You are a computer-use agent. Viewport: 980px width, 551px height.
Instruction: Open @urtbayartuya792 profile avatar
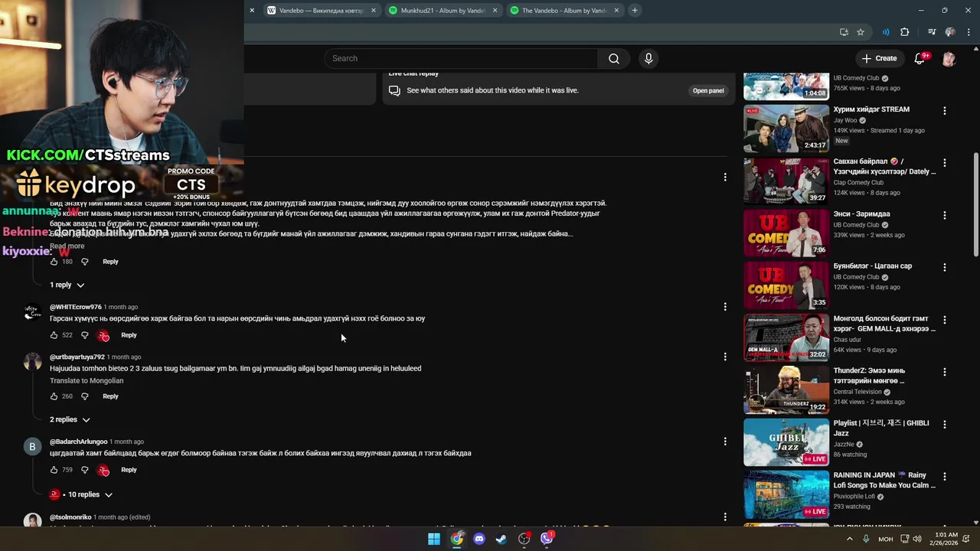tap(32, 362)
